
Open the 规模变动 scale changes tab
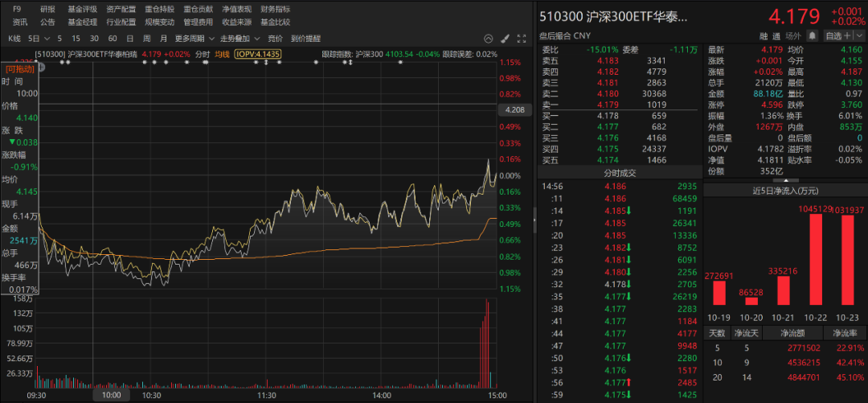[x=159, y=23]
